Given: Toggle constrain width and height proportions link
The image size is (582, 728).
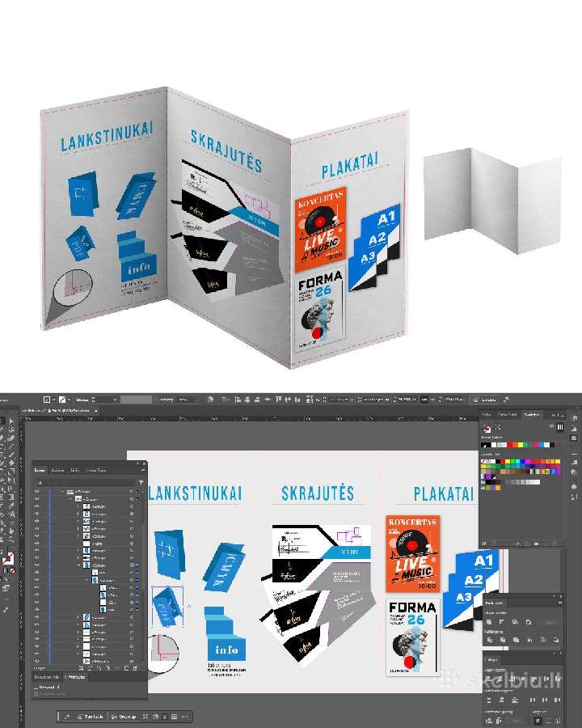Looking at the screenshot, I should tap(424, 400).
